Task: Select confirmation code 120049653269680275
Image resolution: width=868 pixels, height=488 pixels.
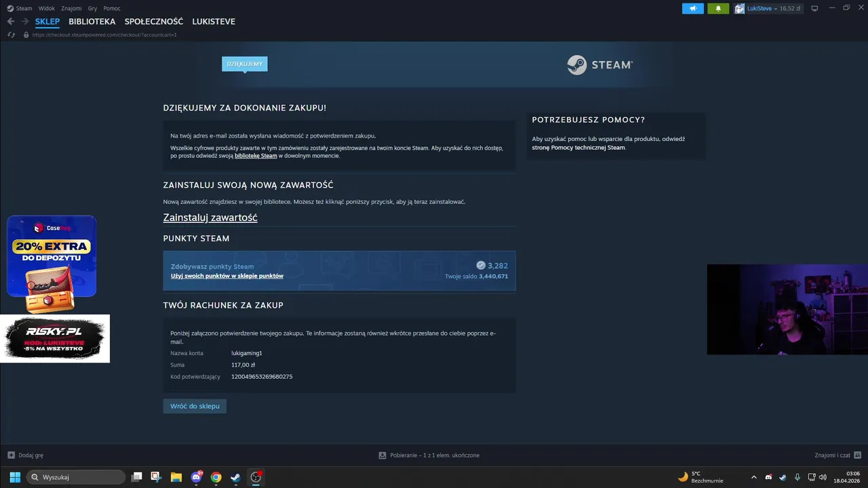Action: tap(262, 376)
